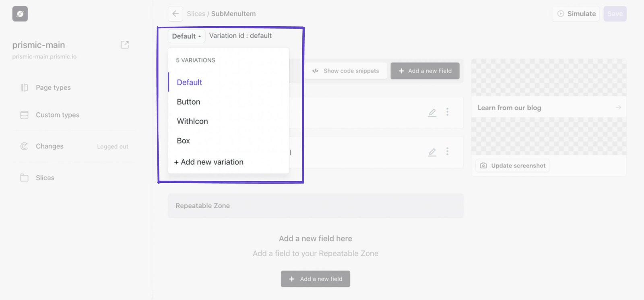The width and height of the screenshot is (644, 300).
Task: Click the arrow beside Learn from our blog
Action: click(x=618, y=108)
